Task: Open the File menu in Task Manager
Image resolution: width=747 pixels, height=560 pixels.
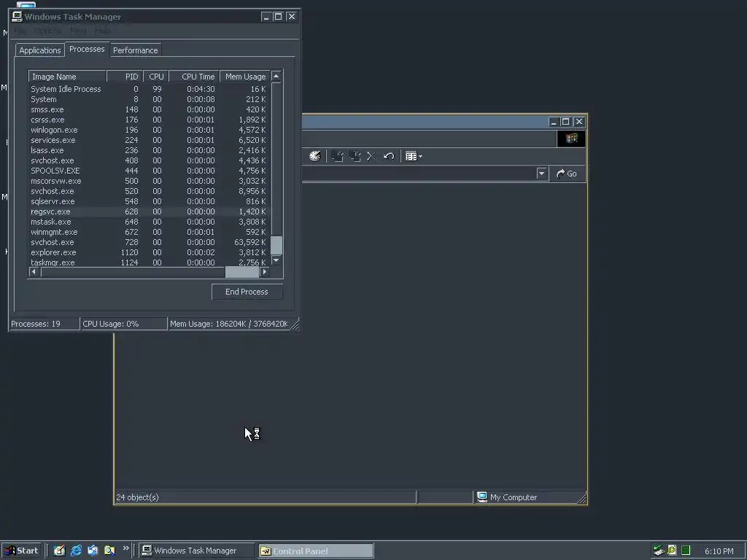Action: (20, 31)
